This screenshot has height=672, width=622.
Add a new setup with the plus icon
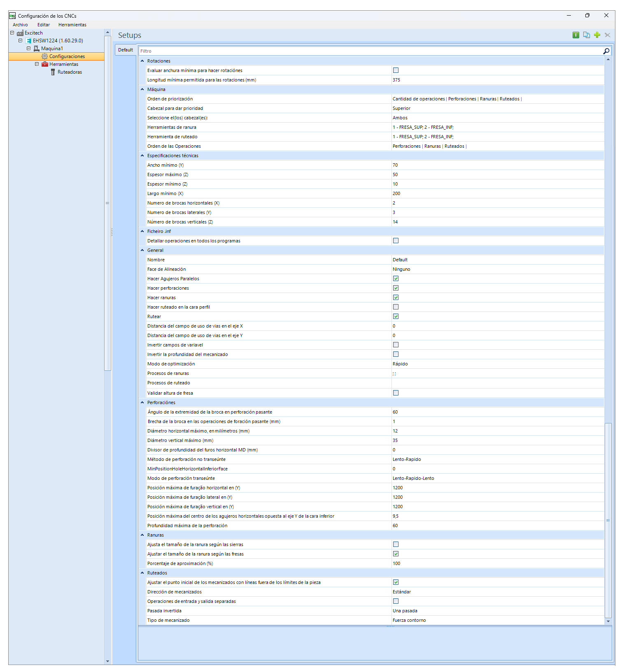pos(597,35)
